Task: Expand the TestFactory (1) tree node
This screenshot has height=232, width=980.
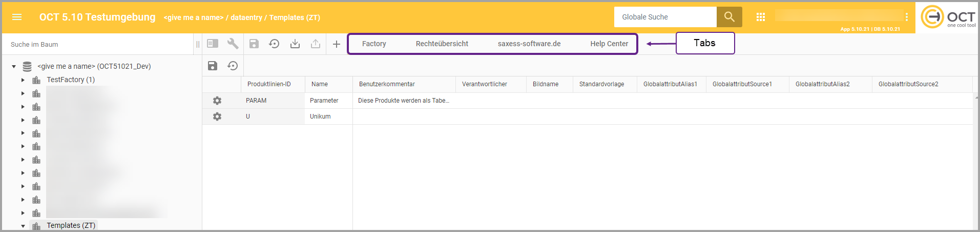Action: point(23,80)
